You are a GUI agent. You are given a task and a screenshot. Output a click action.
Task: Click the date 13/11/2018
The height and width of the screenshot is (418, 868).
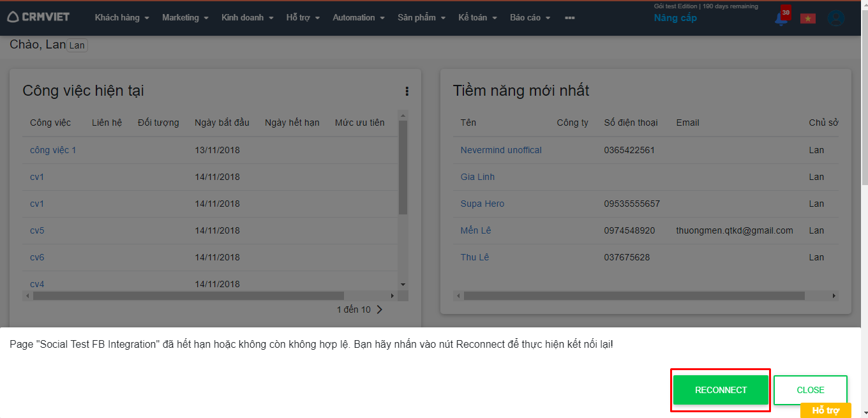tap(218, 150)
